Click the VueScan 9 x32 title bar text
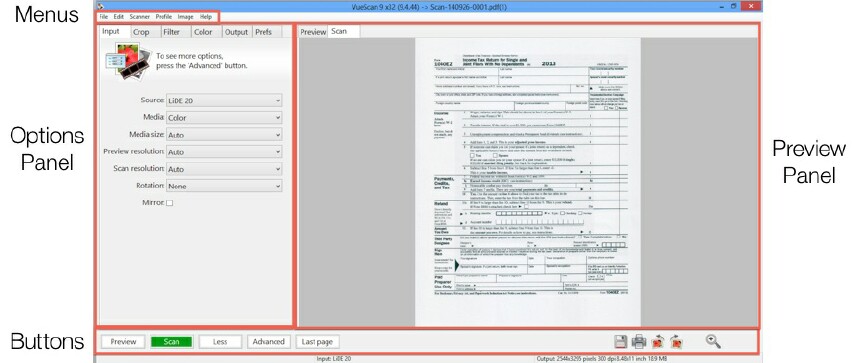The width and height of the screenshot is (855, 363). 430,6
